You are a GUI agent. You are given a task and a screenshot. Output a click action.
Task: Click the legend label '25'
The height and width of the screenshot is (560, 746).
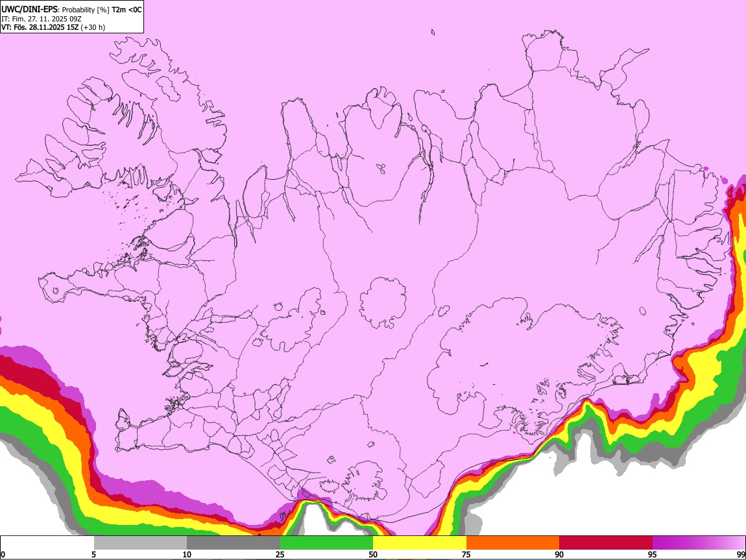click(280, 555)
